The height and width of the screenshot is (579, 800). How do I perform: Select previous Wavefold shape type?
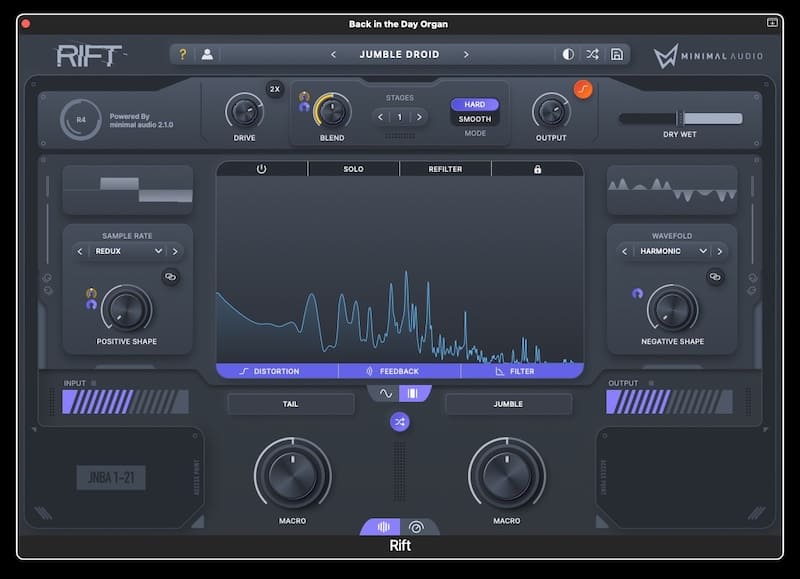[624, 251]
